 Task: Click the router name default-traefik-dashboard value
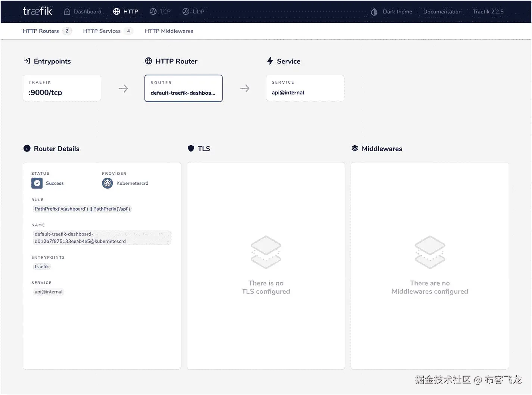click(x=102, y=238)
